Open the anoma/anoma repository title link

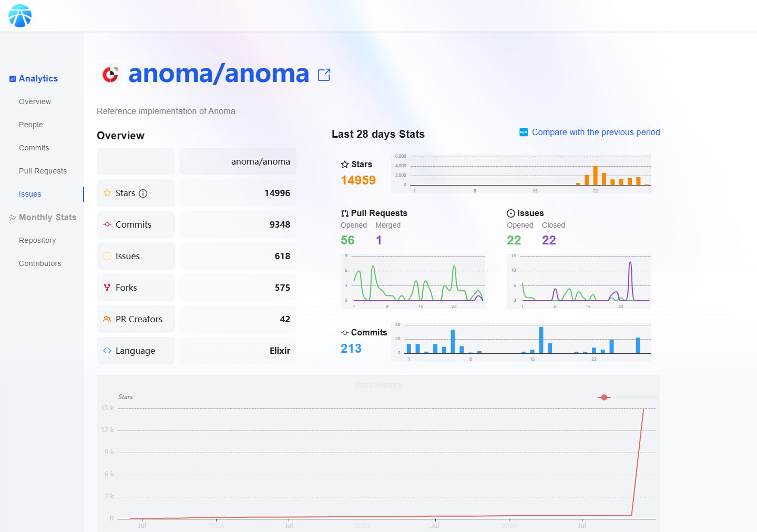pyautogui.click(x=219, y=74)
